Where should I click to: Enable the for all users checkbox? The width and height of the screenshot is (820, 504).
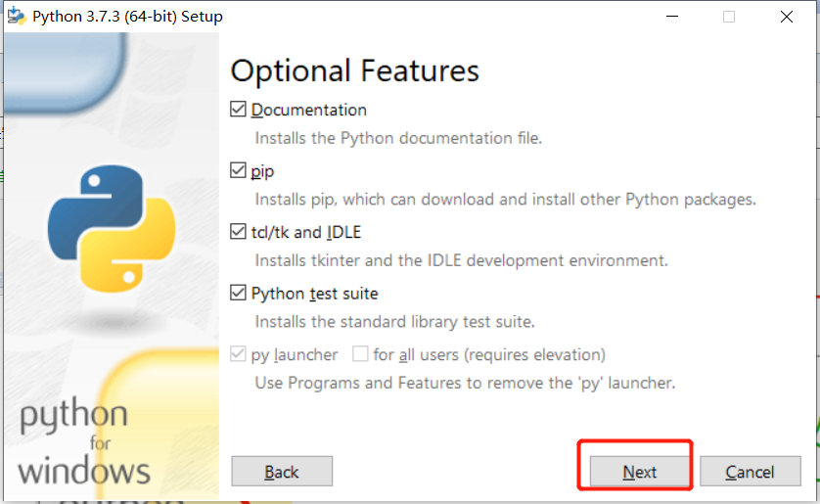(x=360, y=354)
